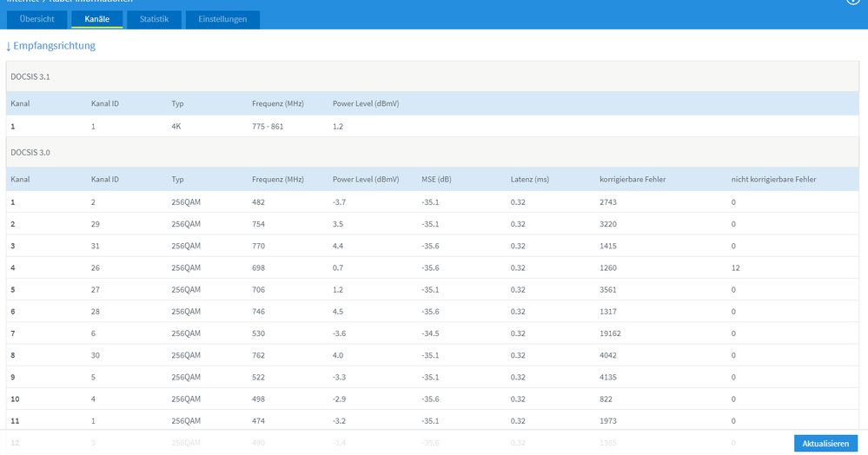Viewport: 868px width, 455px height.
Task: Switch to the Statistik tab
Action: pos(154,19)
